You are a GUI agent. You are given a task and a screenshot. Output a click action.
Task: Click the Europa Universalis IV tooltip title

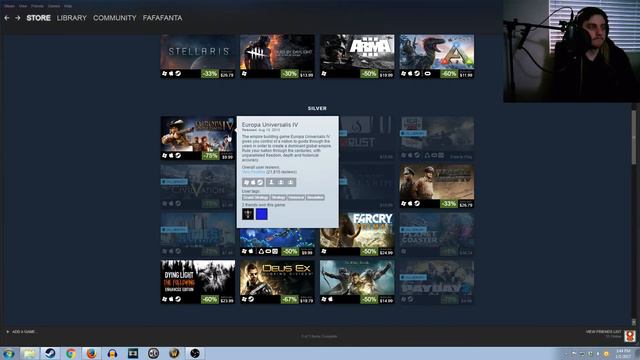coord(270,124)
